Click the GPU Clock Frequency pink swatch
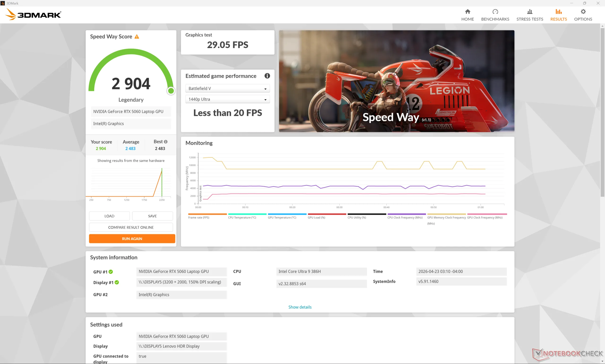This screenshot has width=605, height=364. point(487,214)
